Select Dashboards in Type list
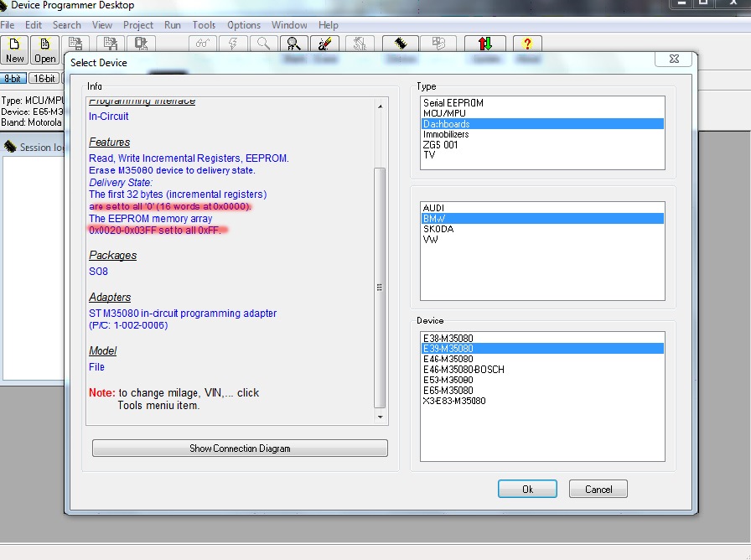751x560 pixels. point(542,124)
